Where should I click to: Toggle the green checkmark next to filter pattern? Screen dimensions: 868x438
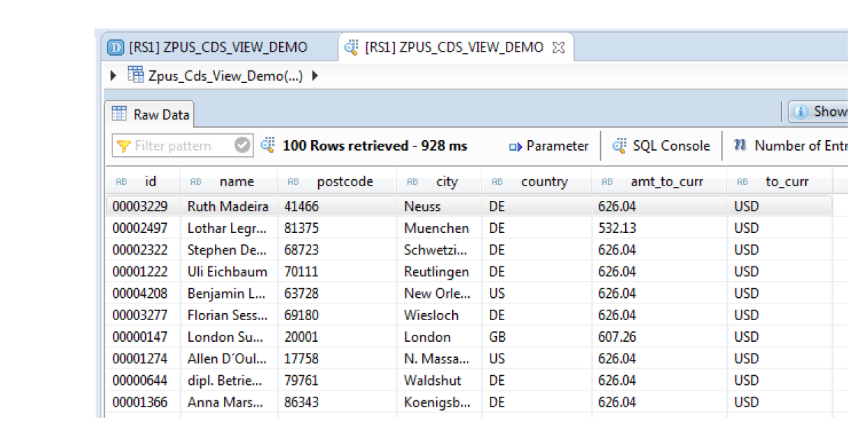pyautogui.click(x=243, y=145)
